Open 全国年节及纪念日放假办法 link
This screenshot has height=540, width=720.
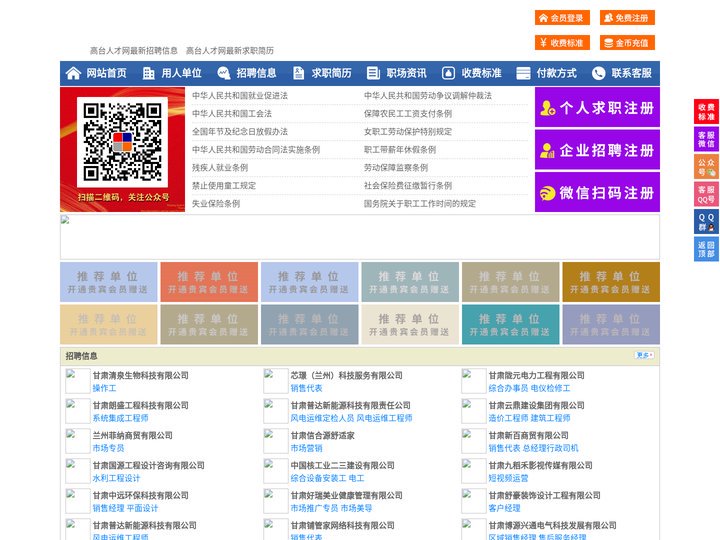tap(240, 131)
